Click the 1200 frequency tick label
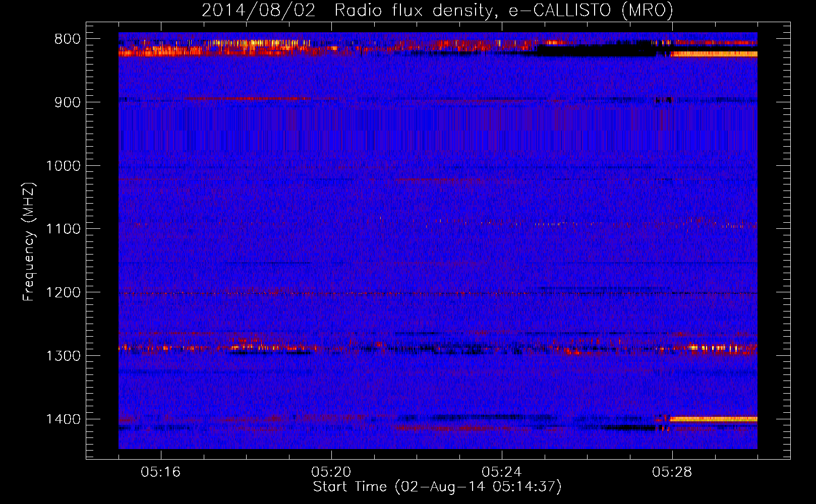Viewport: 816px width, 504px height. point(63,292)
